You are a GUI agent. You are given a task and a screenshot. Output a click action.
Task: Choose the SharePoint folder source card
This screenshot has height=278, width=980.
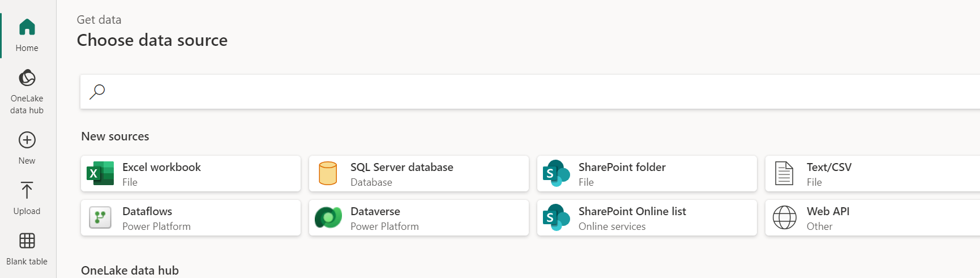[647, 174]
